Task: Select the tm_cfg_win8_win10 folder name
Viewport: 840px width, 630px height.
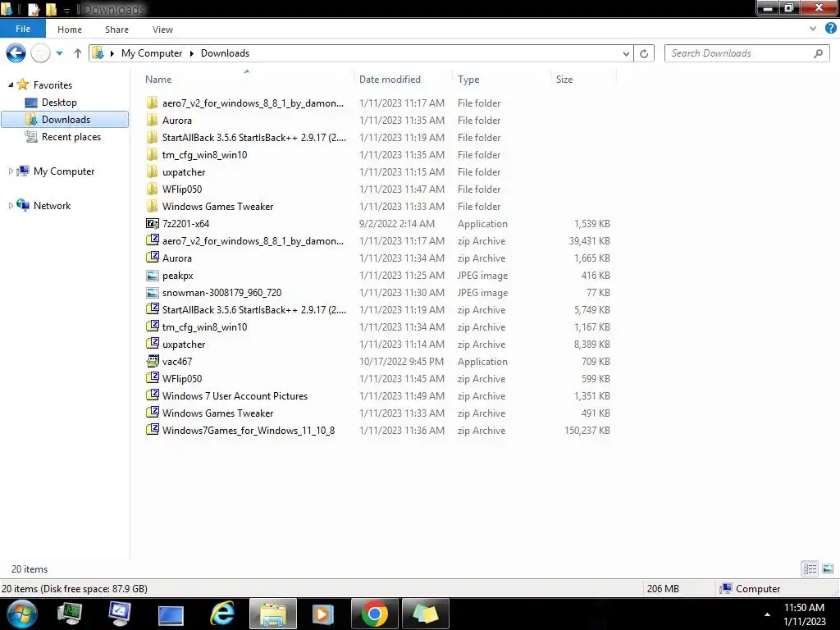Action: 204,155
